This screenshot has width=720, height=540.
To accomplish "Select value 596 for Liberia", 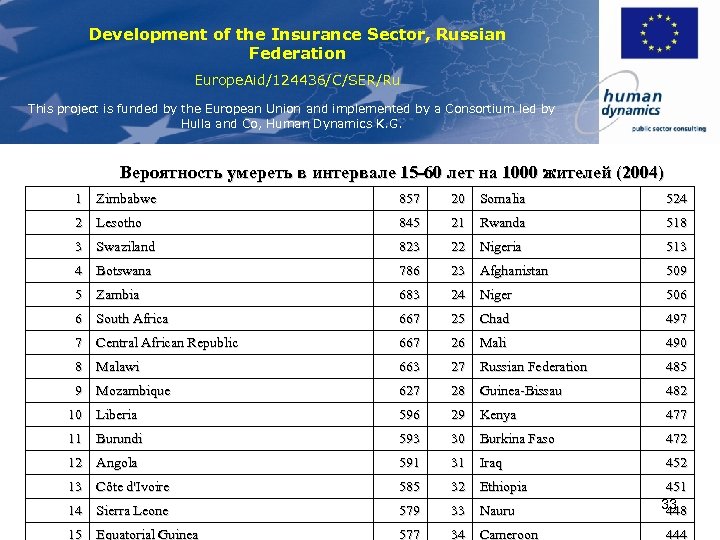I will pos(409,415).
